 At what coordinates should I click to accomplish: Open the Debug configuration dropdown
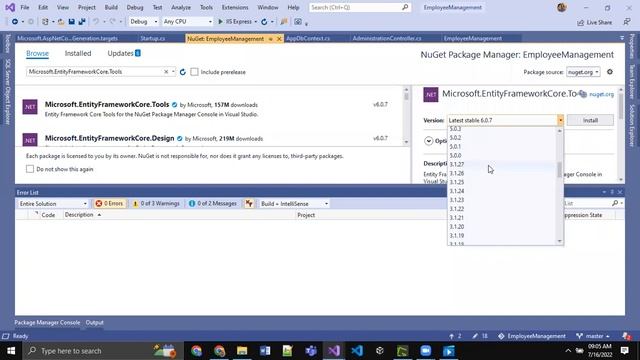[143, 22]
